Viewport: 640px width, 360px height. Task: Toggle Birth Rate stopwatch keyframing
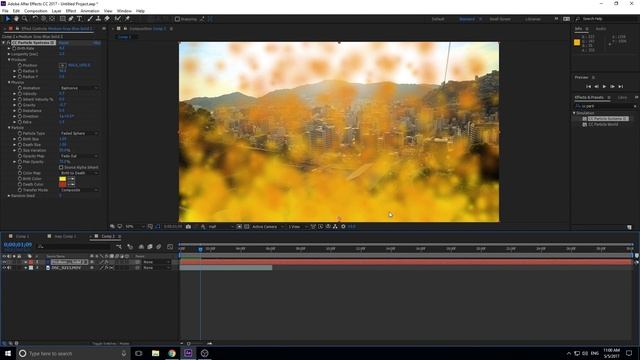(x=14, y=49)
